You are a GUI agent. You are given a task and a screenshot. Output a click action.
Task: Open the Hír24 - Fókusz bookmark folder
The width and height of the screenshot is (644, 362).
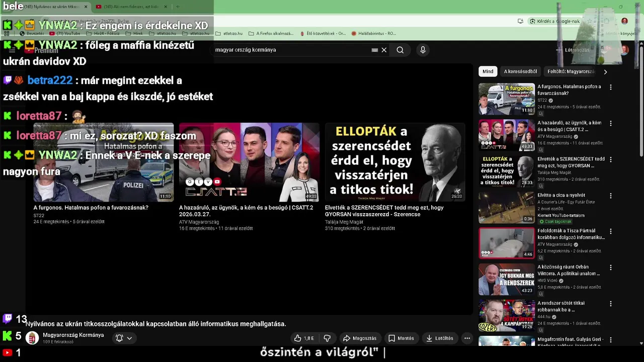click(x=103, y=33)
